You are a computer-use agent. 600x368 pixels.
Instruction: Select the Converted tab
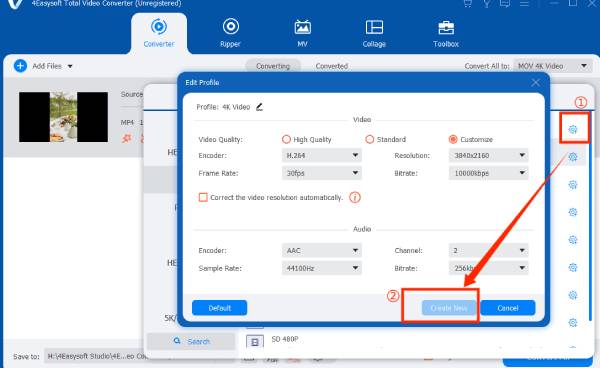332,66
